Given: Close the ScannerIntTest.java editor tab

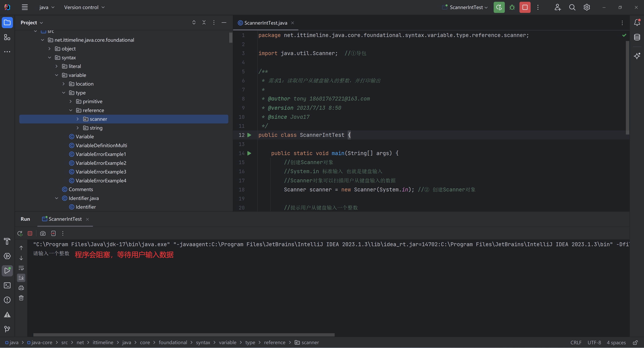Looking at the screenshot, I should (292, 23).
